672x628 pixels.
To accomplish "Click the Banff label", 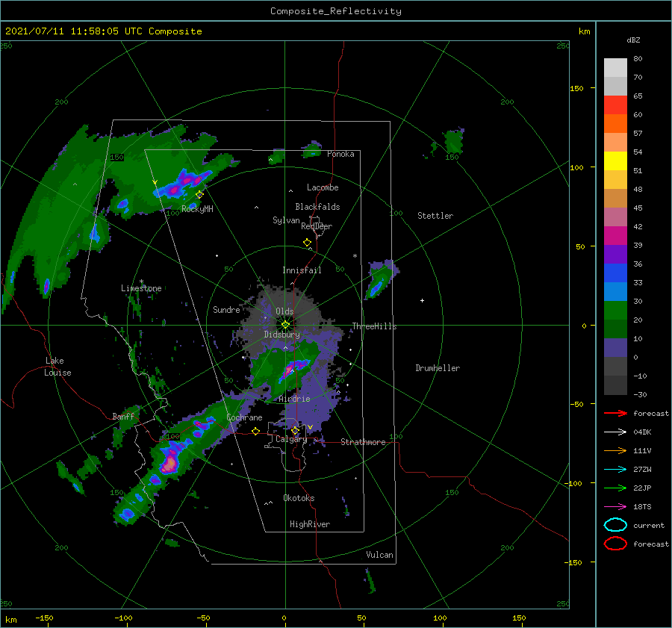I will coord(123,416).
